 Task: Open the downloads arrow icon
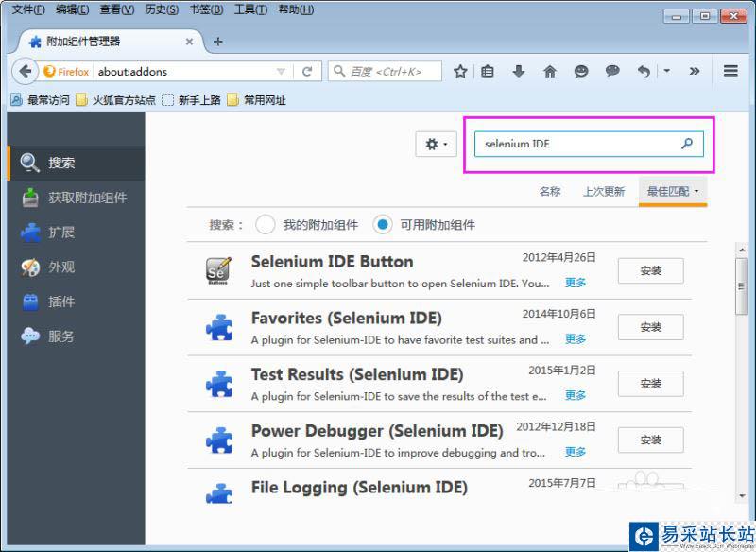tap(519, 72)
